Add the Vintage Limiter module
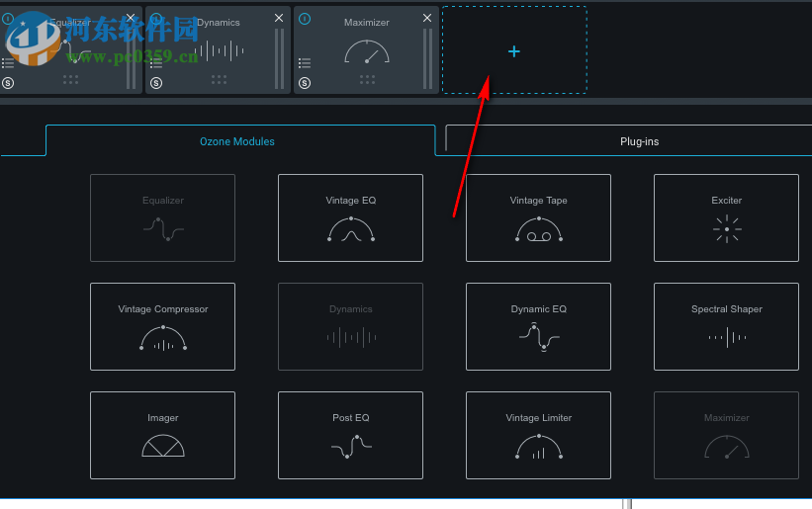 coord(539,435)
